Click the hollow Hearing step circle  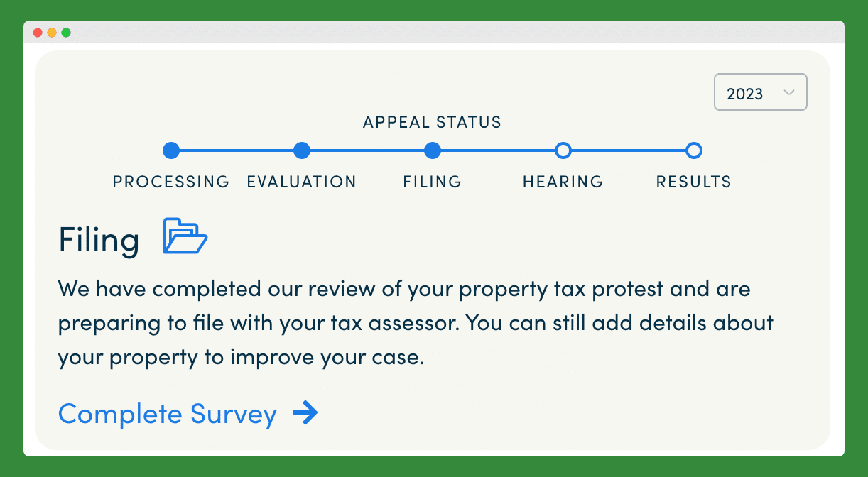pyautogui.click(x=563, y=150)
